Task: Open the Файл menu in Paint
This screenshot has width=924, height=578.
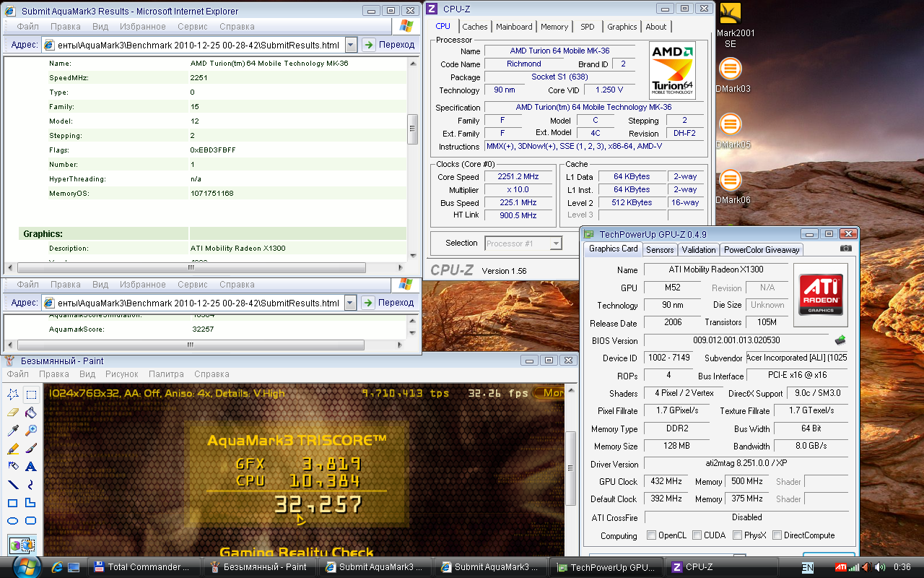Action: point(18,374)
